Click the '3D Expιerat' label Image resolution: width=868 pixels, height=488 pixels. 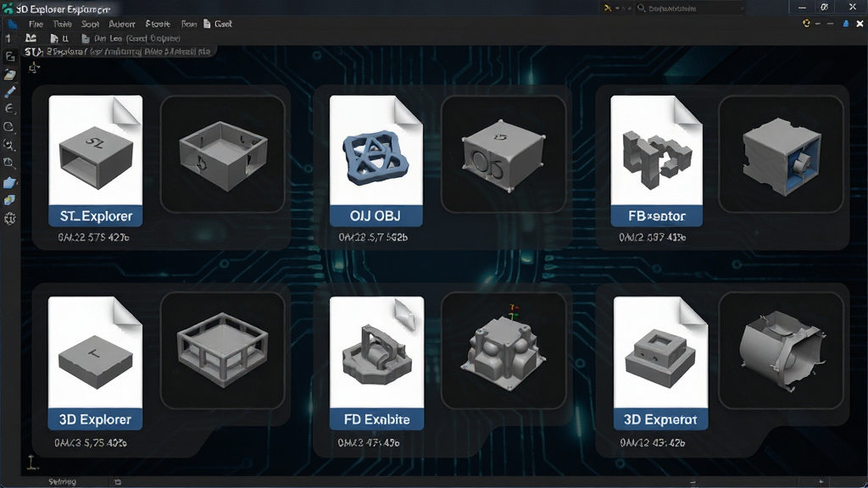(x=660, y=419)
